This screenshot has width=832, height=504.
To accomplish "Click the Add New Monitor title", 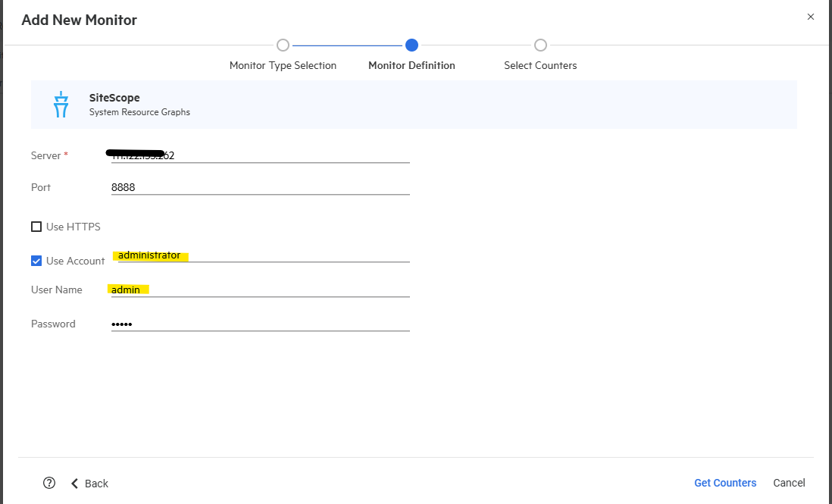I will (x=79, y=20).
